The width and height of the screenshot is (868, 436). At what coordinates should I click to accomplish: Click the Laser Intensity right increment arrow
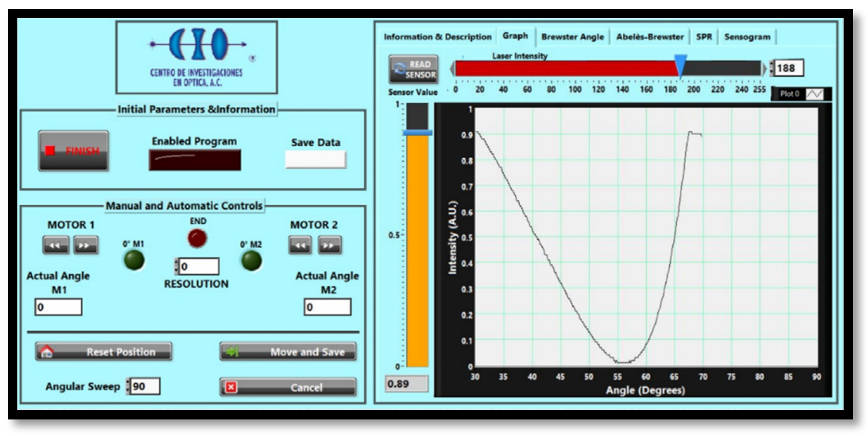click(x=764, y=69)
